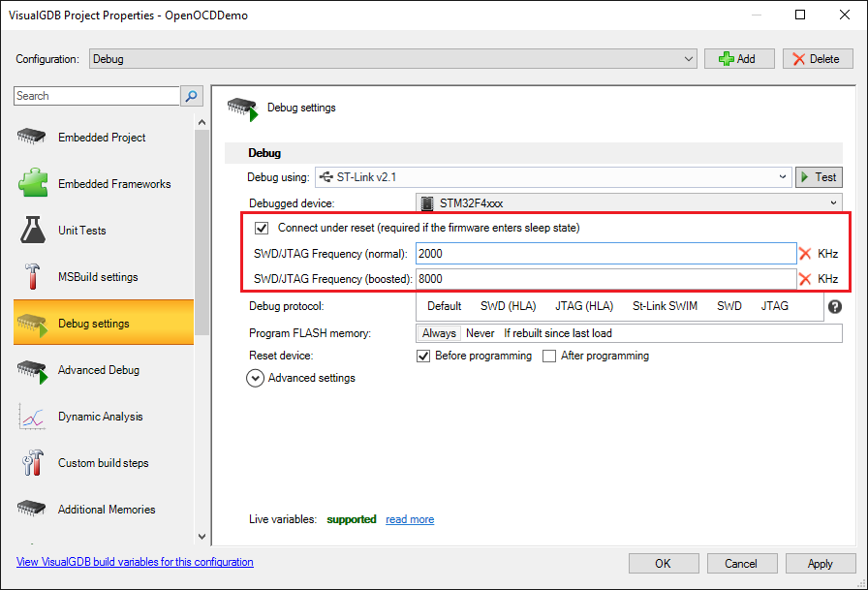This screenshot has height=590, width=868.
Task: Click the Delete configuration button
Action: [818, 59]
